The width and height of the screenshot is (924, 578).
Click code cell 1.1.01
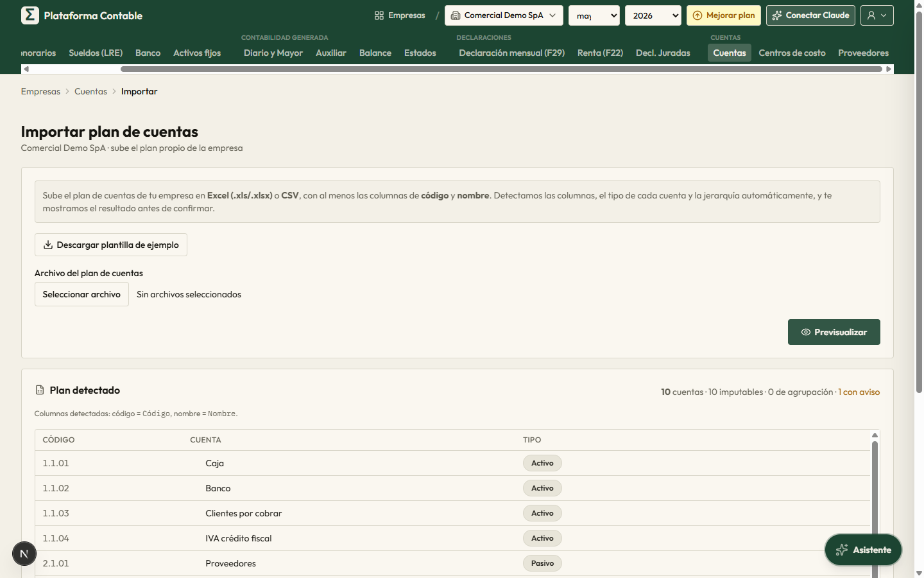56,463
